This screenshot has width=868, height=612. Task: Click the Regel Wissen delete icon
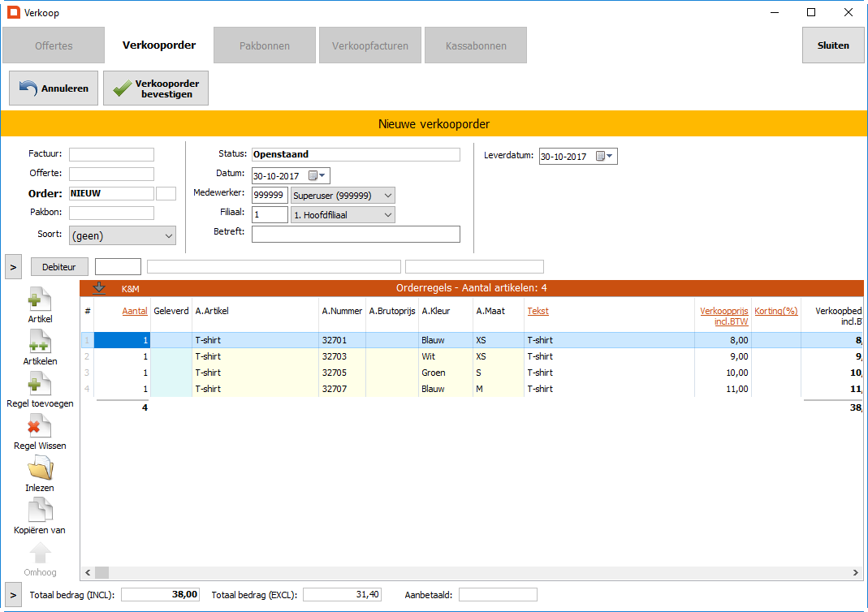click(40, 426)
